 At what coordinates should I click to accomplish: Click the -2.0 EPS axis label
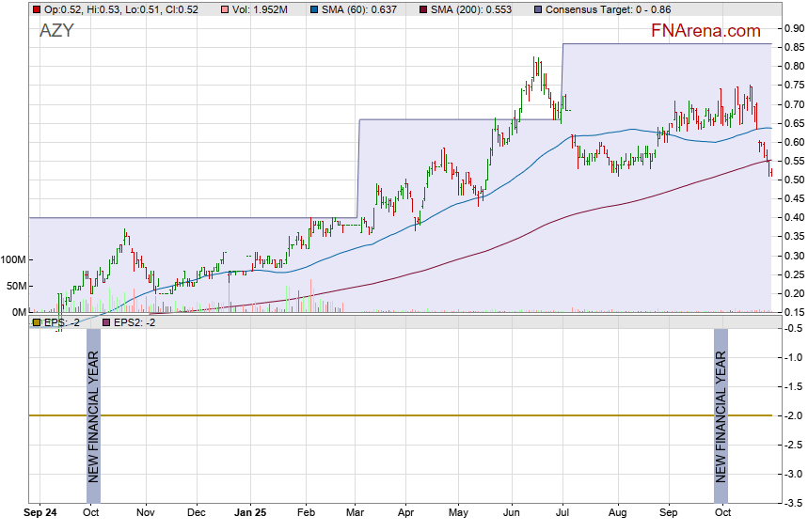pyautogui.click(x=793, y=415)
